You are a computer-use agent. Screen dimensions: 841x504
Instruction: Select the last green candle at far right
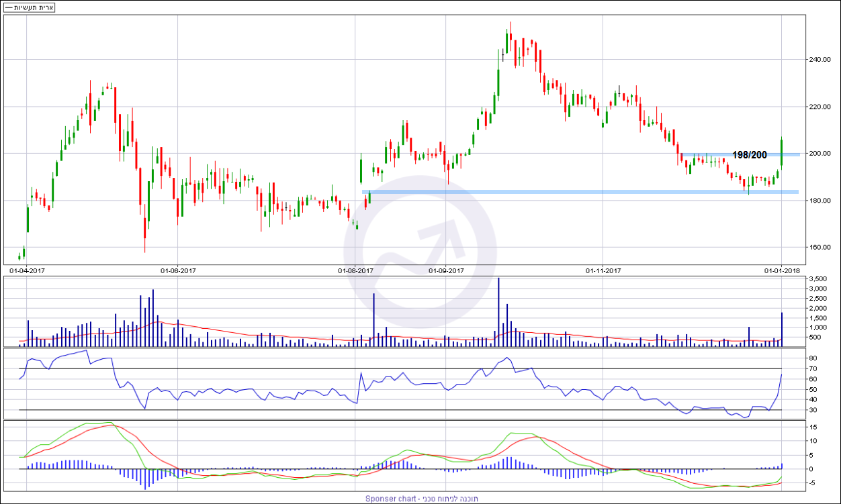(x=782, y=152)
